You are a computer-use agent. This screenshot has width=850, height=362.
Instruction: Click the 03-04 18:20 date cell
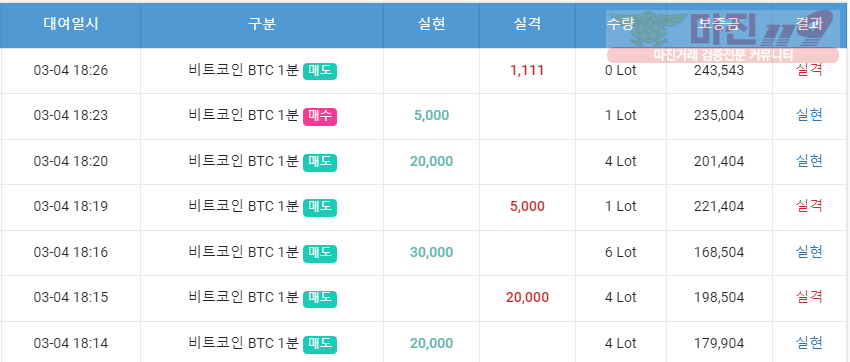(x=71, y=161)
